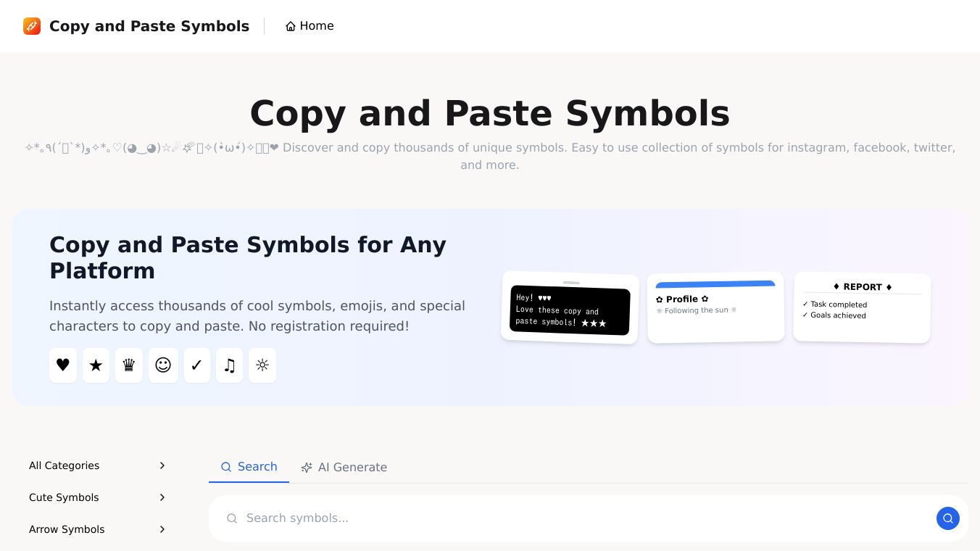Viewport: 980px width, 551px height.
Task: Expand the All Categories chevron
Action: coord(162,465)
